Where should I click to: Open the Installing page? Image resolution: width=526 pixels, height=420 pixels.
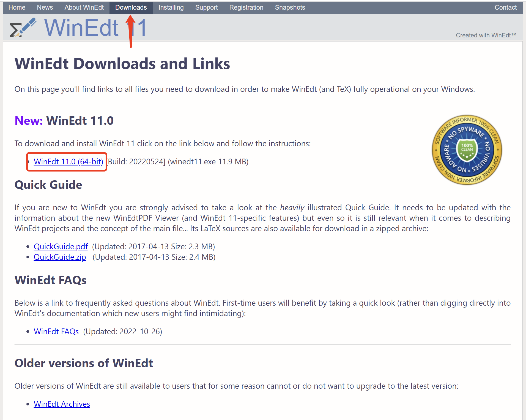coord(171,7)
